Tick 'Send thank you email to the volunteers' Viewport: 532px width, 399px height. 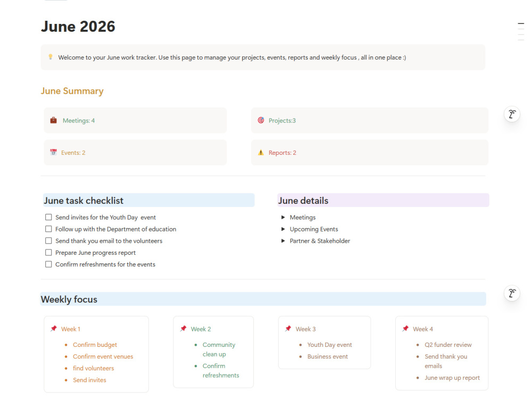click(48, 240)
